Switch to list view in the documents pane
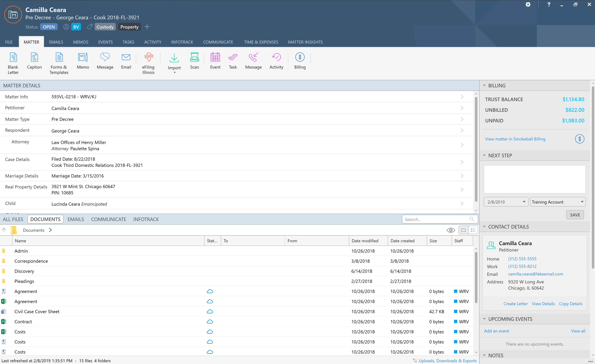Screen dimensions: 595x364 (473, 230)
